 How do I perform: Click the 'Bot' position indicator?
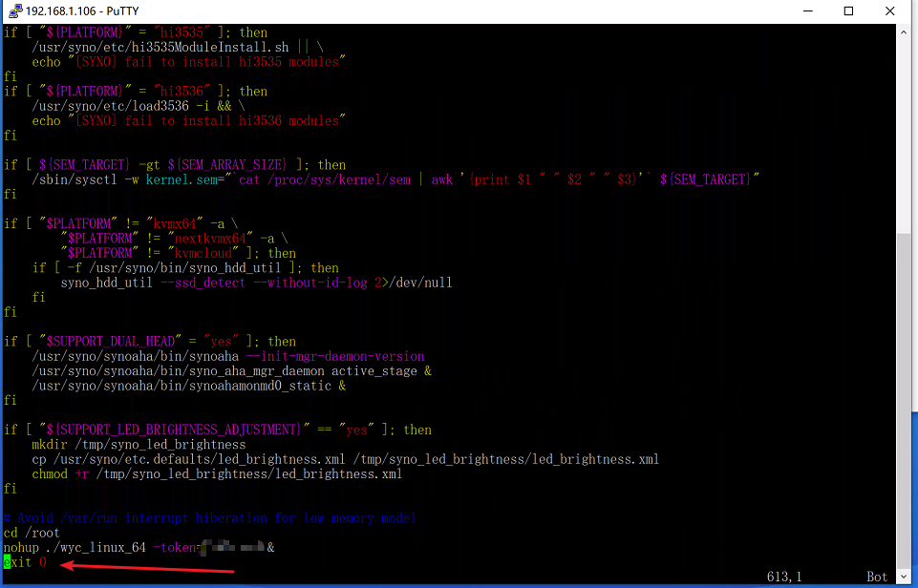(x=877, y=577)
